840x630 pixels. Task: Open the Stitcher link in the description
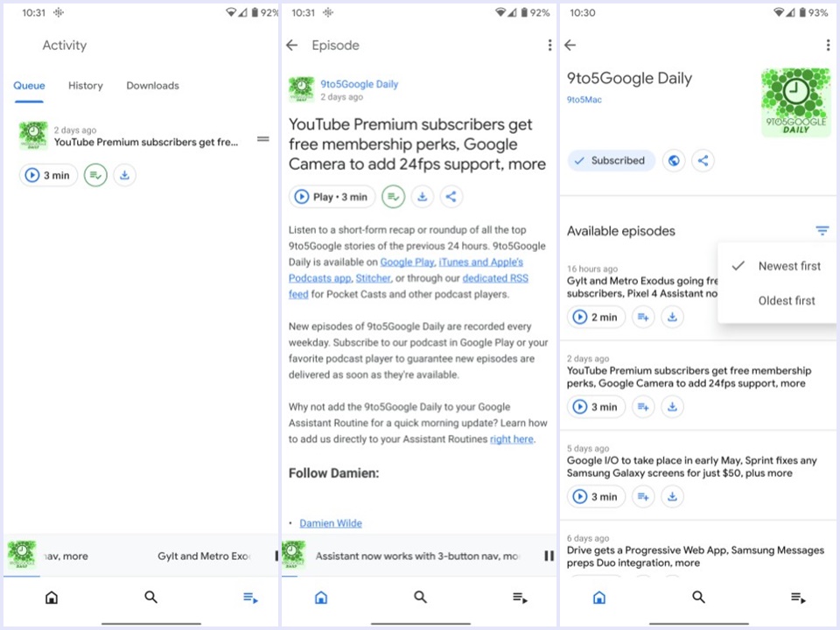point(373,277)
